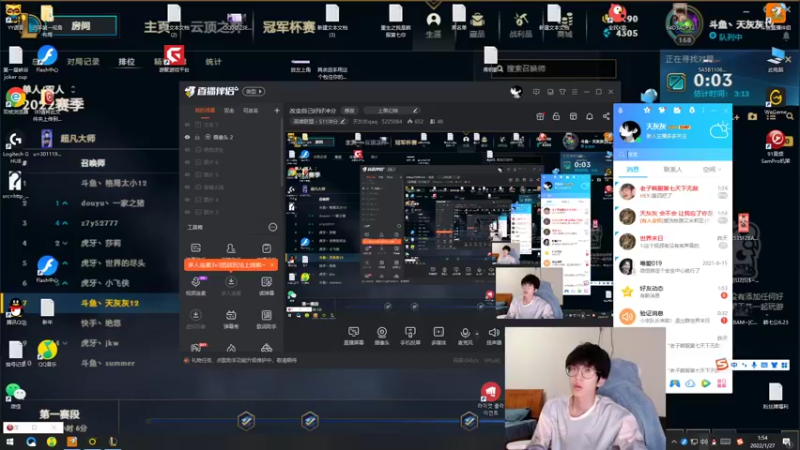This screenshot has height=450, width=800.
Task: Open the microphone options arrow
Action: 477,333
